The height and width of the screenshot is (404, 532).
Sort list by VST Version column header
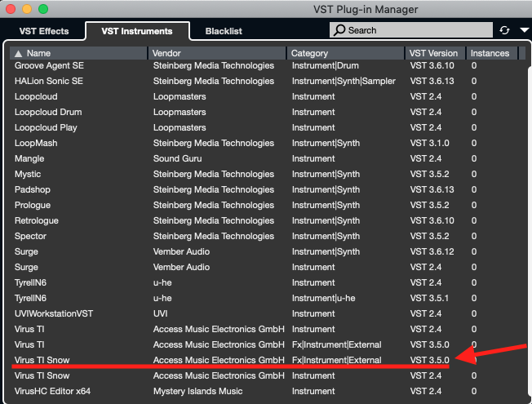point(435,53)
